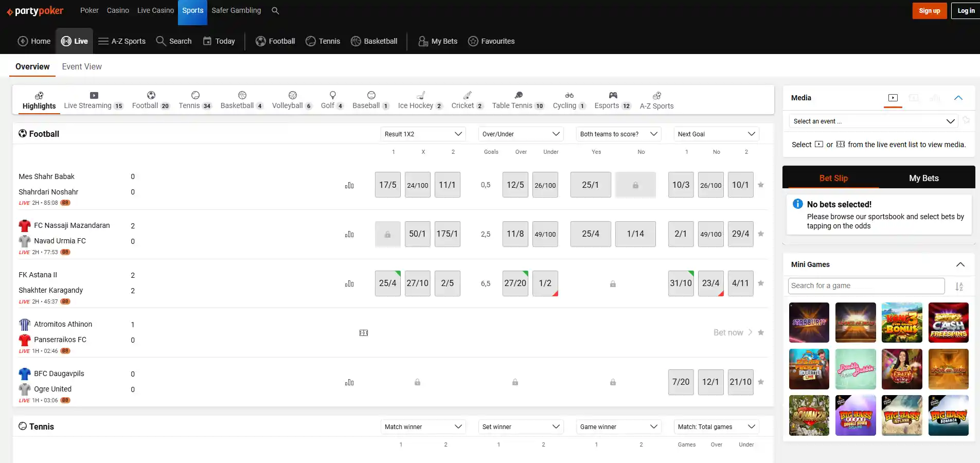Select the Cycling sport icon
980x463 pixels.
(x=569, y=95)
